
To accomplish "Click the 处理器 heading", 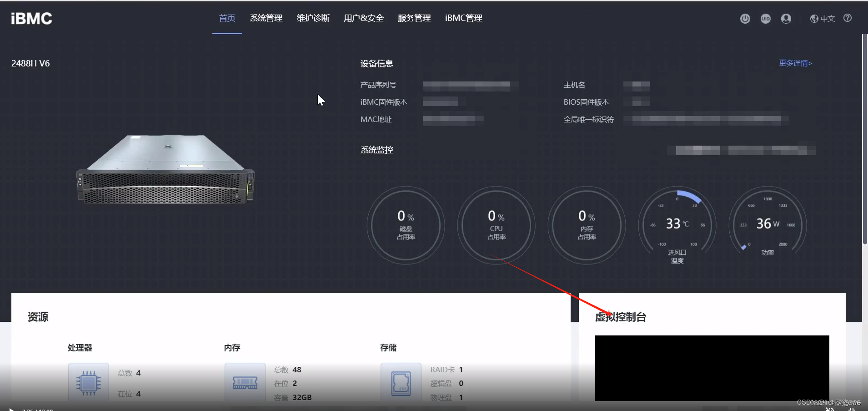I will point(80,348).
